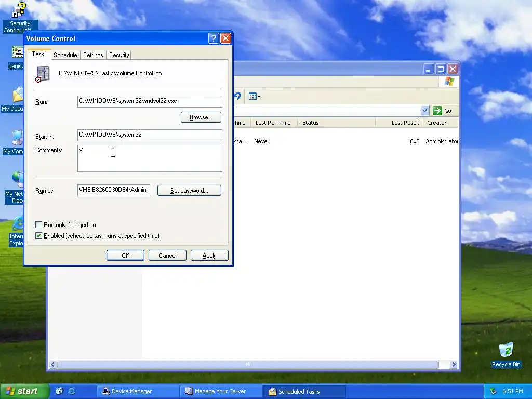Screen dimensions: 532x399
Task: Open the Security Configuration desktop shortcut
Action: [x=20, y=17]
